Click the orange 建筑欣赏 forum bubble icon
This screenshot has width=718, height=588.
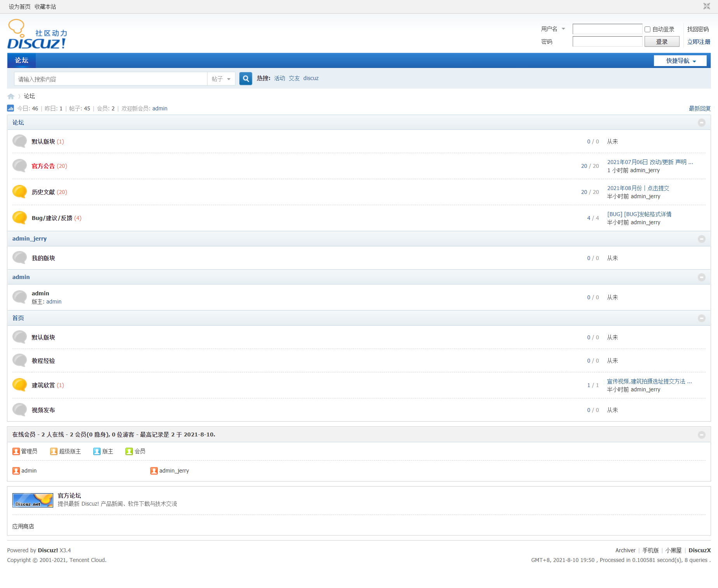(x=19, y=385)
